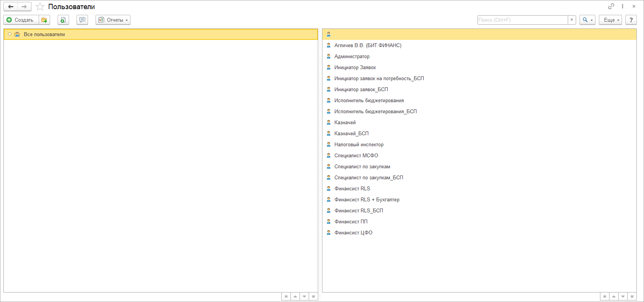644x302 pixels.
Task: Open the magnifier search options dropdown
Action: [x=587, y=20]
